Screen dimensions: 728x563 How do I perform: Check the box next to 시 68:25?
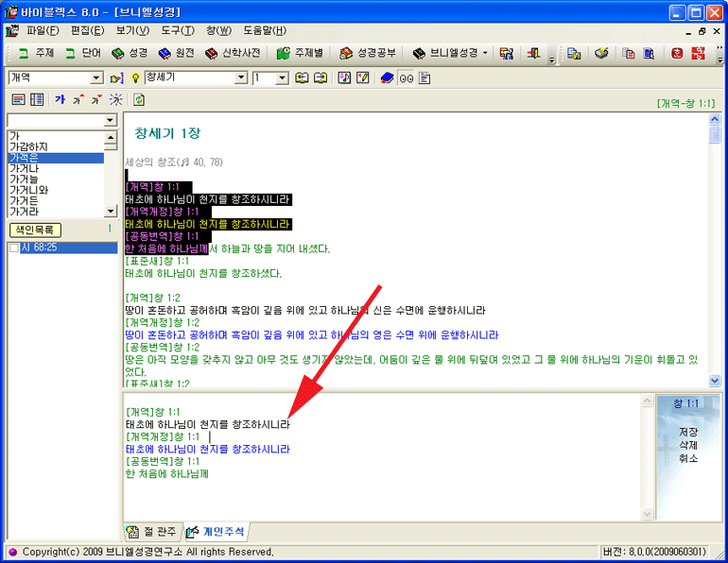point(14,247)
